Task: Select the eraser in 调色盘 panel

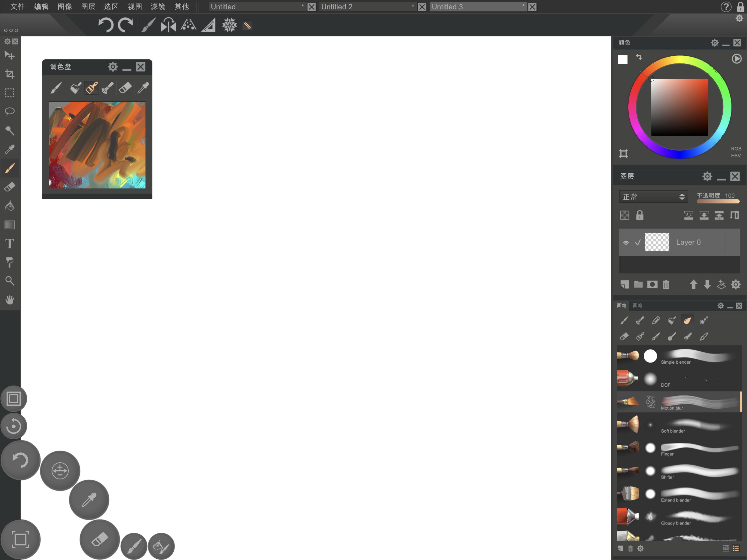Action: pyautogui.click(x=125, y=88)
